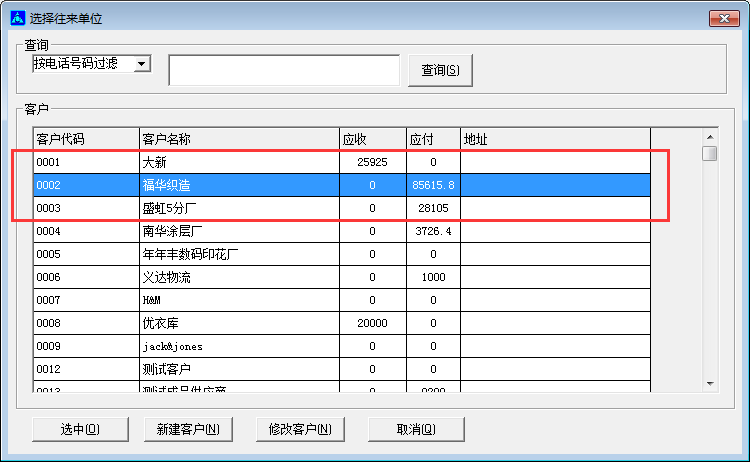The height and width of the screenshot is (462, 750).
Task: Click customer code 0006
Action: pyautogui.click(x=48, y=277)
